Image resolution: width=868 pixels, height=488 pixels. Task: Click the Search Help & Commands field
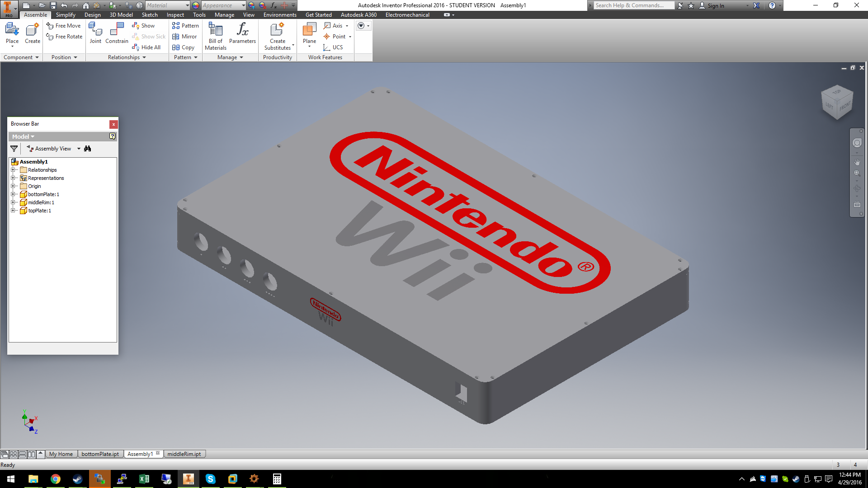point(633,5)
